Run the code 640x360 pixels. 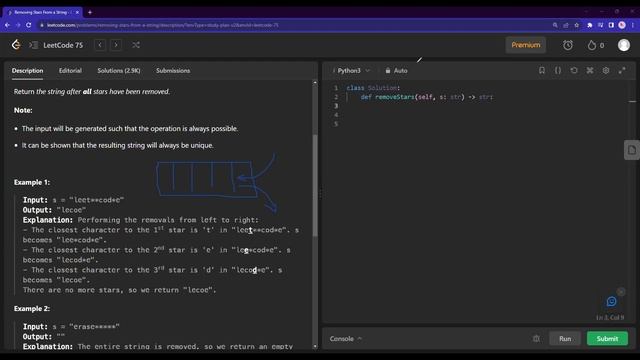[565, 338]
